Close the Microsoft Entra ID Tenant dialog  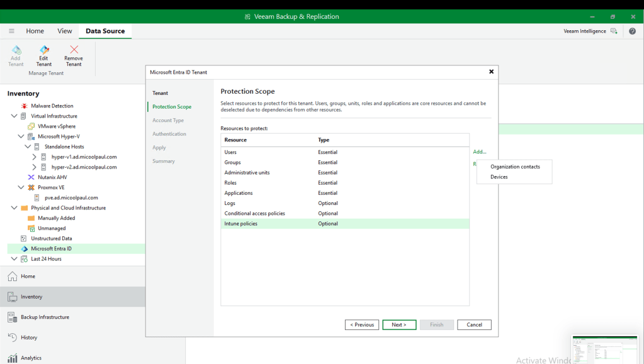pyautogui.click(x=491, y=72)
